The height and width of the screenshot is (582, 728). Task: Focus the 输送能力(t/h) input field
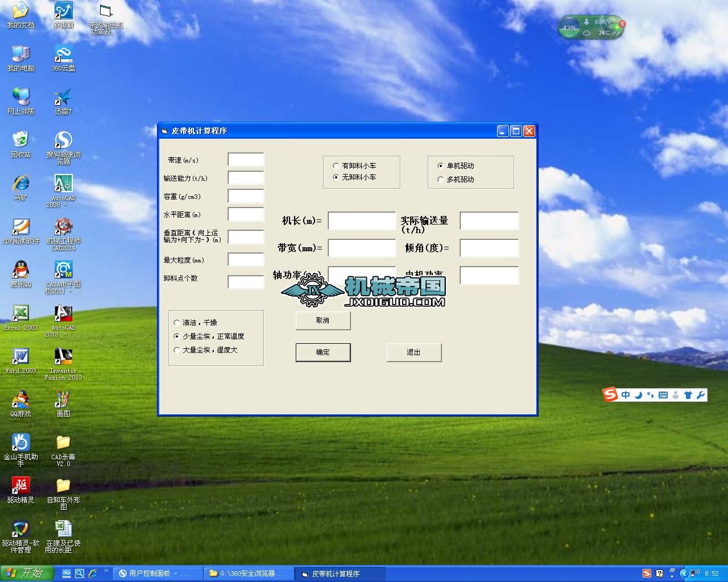(x=246, y=178)
